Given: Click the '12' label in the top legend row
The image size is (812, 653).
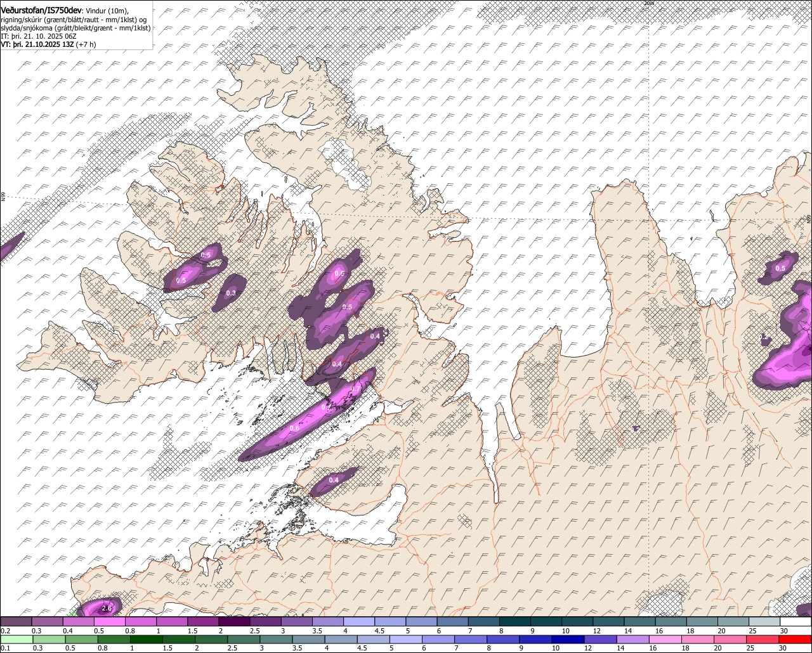Looking at the screenshot, I should coord(596,631).
